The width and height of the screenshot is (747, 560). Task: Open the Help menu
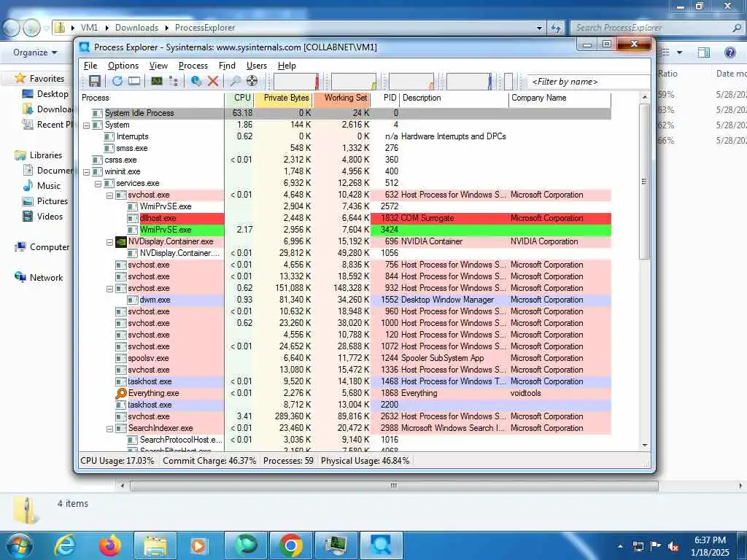287,66
